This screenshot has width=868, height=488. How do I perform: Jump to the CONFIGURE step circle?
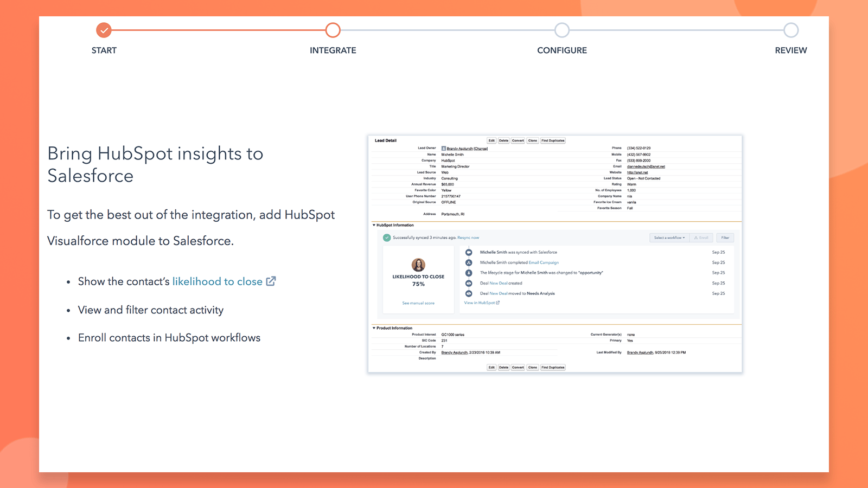click(562, 30)
